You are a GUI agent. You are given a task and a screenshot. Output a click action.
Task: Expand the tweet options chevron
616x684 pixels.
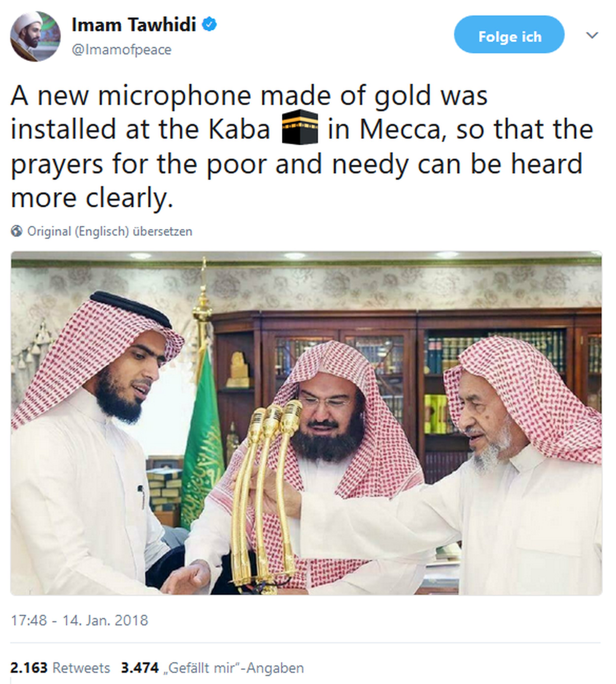pyautogui.click(x=592, y=35)
